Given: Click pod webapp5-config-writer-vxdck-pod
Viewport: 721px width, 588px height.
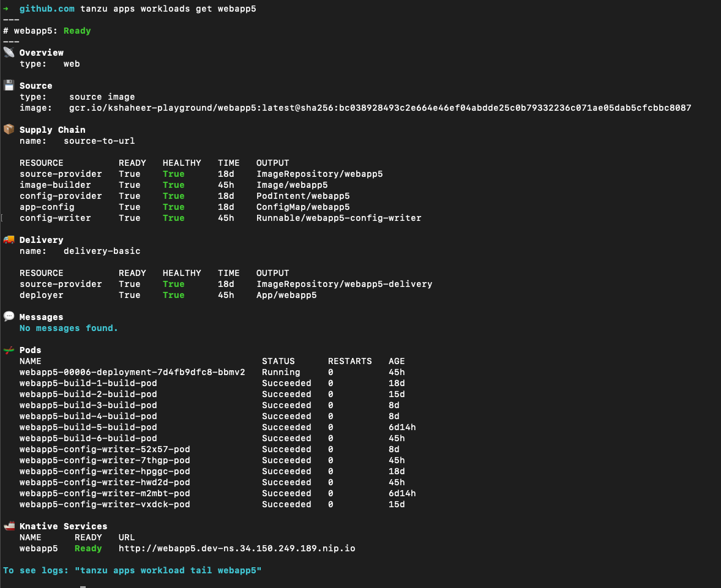Looking at the screenshot, I should (105, 505).
